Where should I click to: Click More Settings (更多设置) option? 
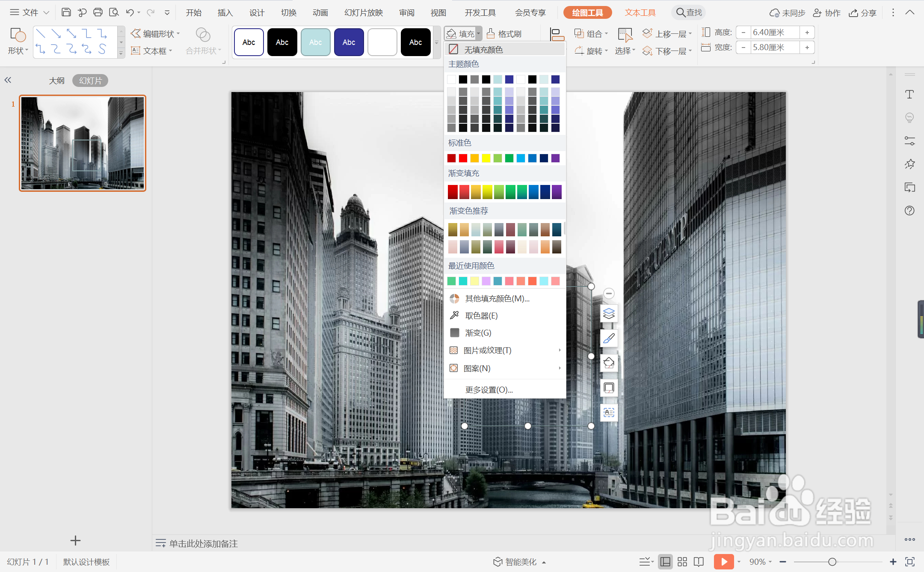coord(489,390)
